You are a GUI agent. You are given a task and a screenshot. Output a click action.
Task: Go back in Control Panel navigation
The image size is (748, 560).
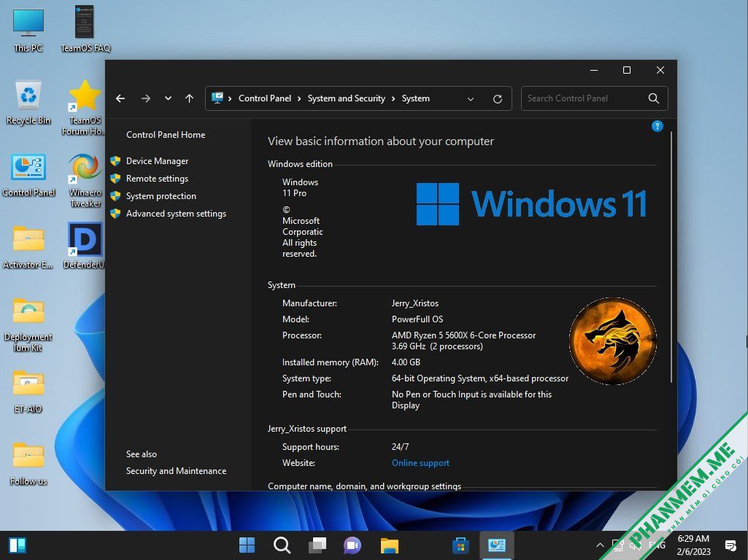pos(120,98)
